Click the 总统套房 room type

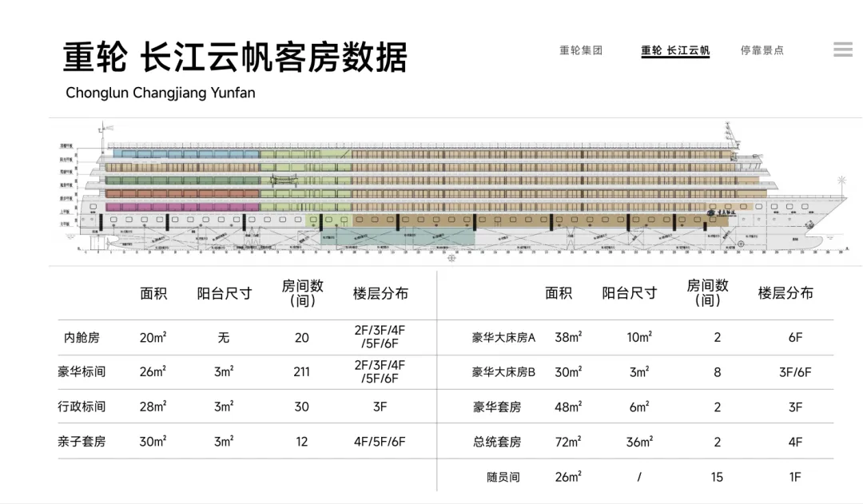tap(497, 442)
